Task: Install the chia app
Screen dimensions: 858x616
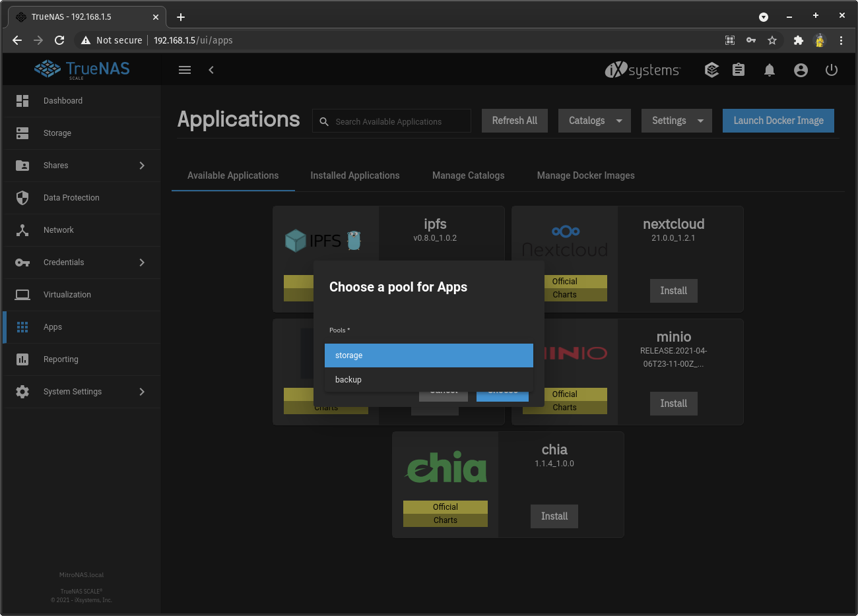Action: (x=554, y=516)
